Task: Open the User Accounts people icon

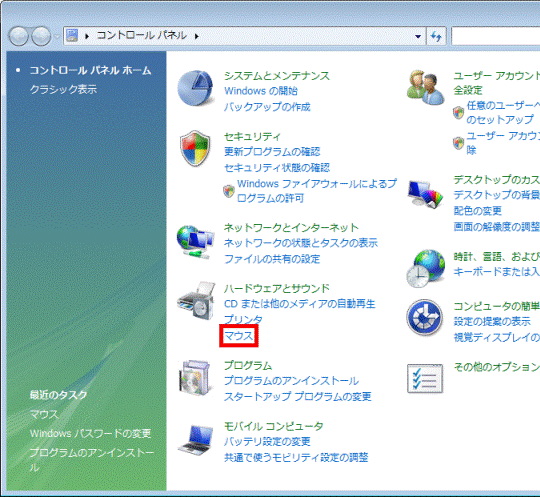Action: (425, 87)
